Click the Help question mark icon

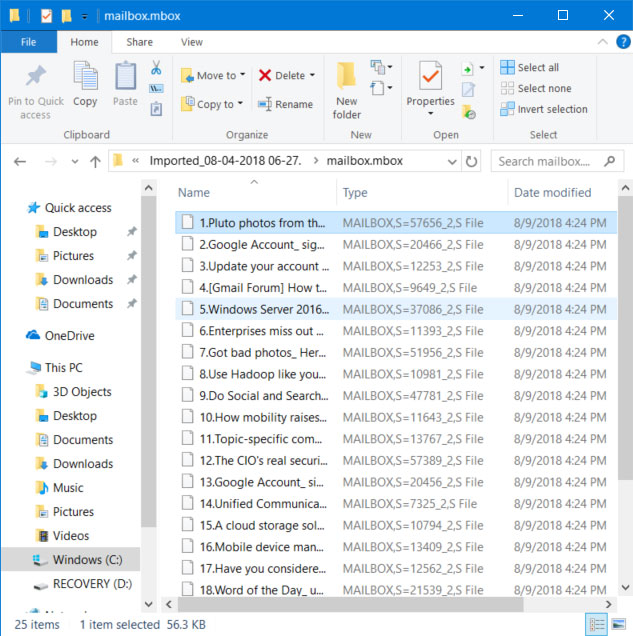(x=623, y=41)
